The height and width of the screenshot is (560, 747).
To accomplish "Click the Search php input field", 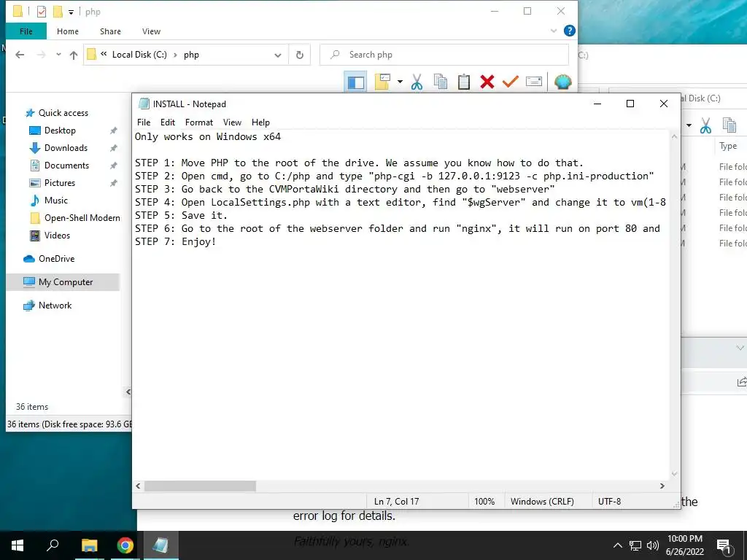I will 444,55.
